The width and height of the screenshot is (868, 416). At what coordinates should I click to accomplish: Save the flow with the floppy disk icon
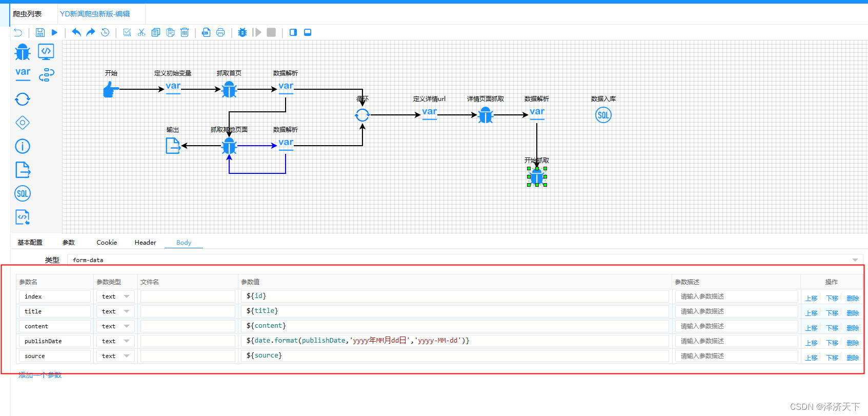click(40, 32)
